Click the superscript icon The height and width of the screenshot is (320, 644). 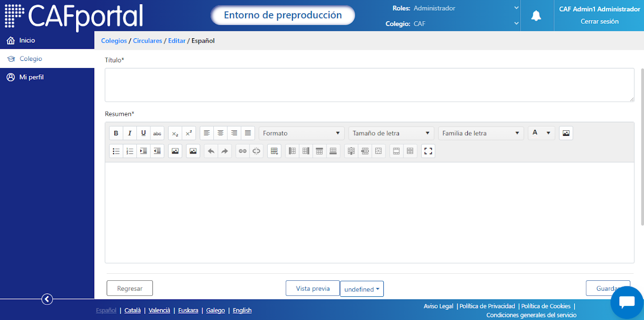[189, 133]
